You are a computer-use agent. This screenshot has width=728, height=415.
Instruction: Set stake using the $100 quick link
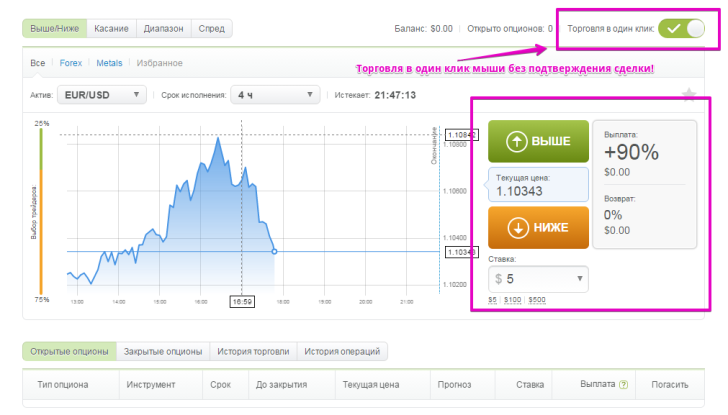pyautogui.click(x=512, y=300)
